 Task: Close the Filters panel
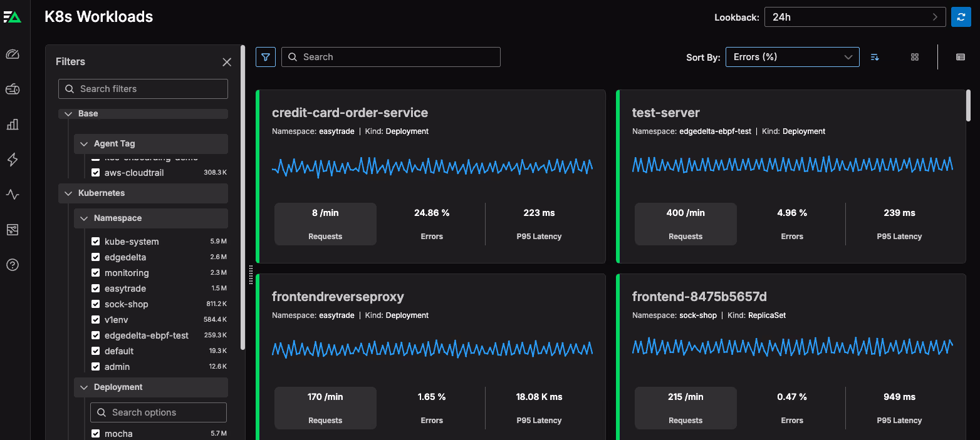(x=227, y=62)
